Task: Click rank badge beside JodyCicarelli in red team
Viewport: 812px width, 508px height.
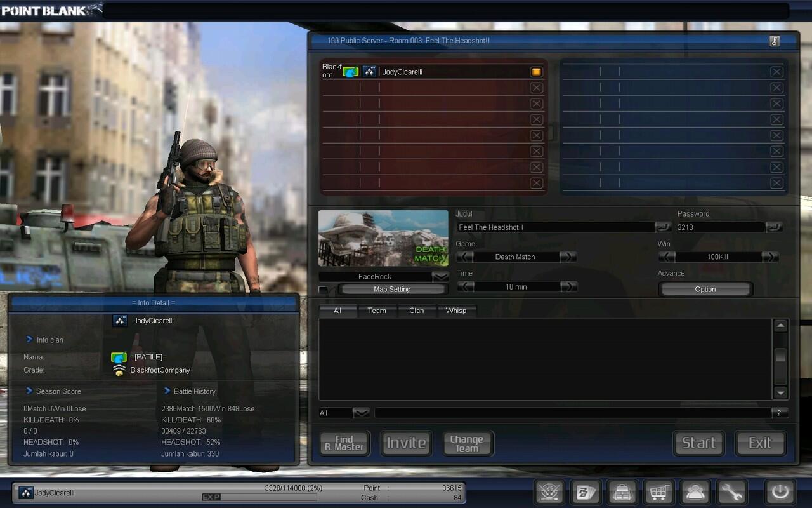Action: coord(369,72)
